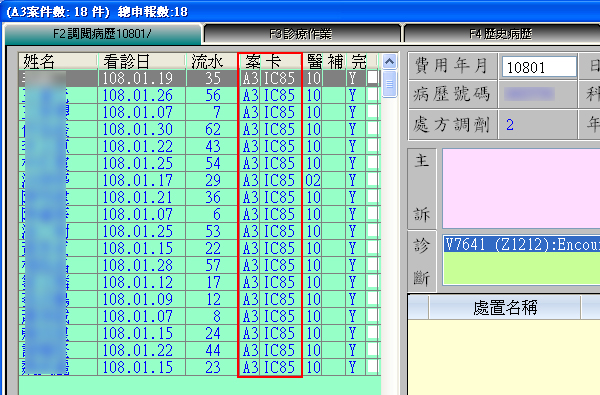Image resolution: width=600 pixels, height=395 pixels.
Task: Select row with visit date 108.01.17
Action: (199, 180)
